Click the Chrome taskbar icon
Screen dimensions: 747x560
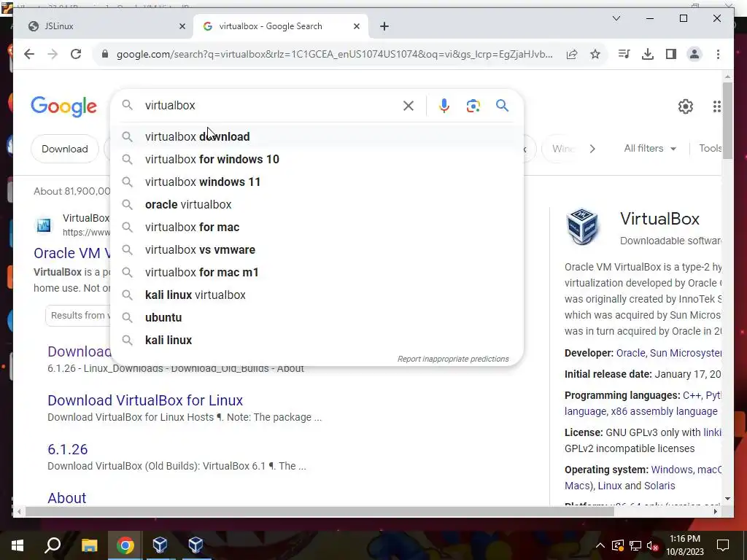pyautogui.click(x=125, y=545)
